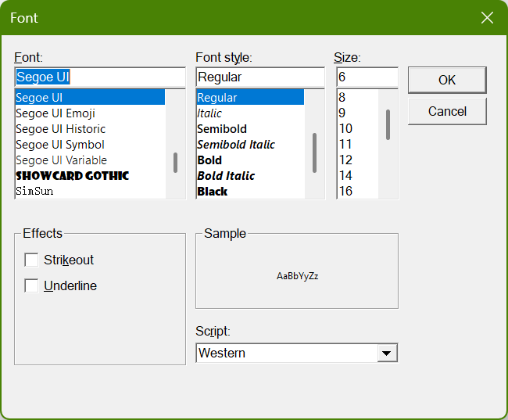Choose Black font style

250,191
